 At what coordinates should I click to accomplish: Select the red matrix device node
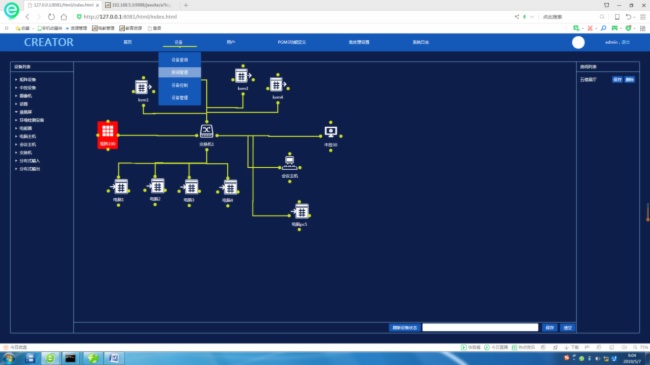tap(108, 135)
